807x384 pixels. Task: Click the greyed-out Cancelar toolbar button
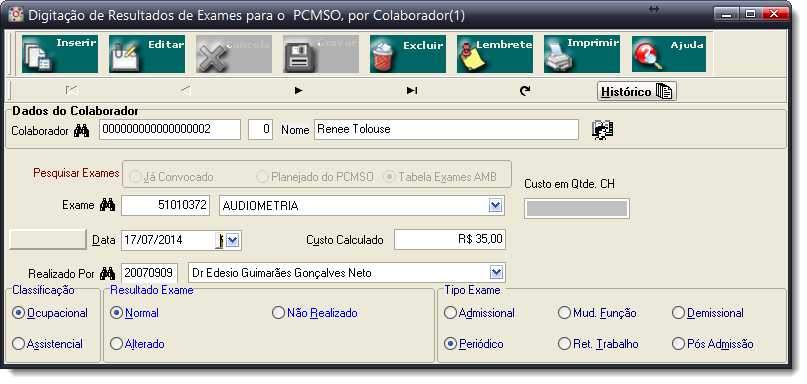coord(234,54)
